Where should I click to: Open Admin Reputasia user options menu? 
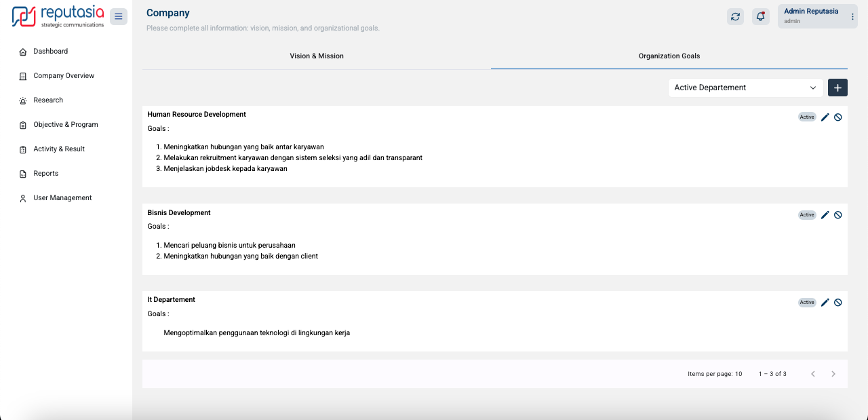tap(852, 17)
